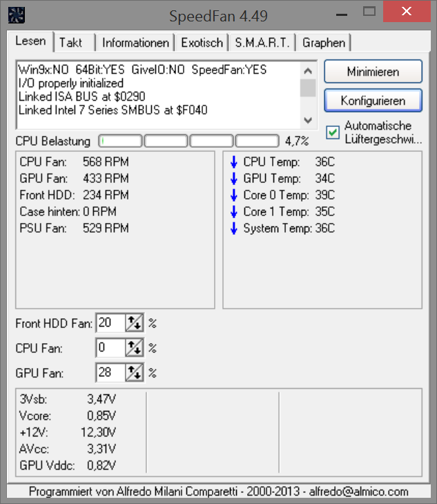437x504 pixels.
Task: Click the 'GPU Vddc: 0,82V' voltage reading
Action: click(x=68, y=466)
